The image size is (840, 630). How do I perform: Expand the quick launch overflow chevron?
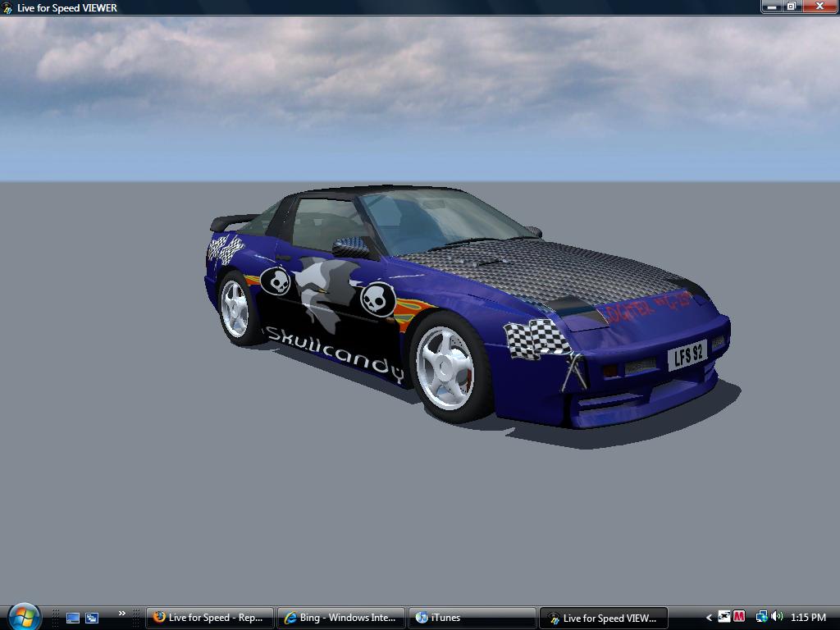click(x=122, y=614)
